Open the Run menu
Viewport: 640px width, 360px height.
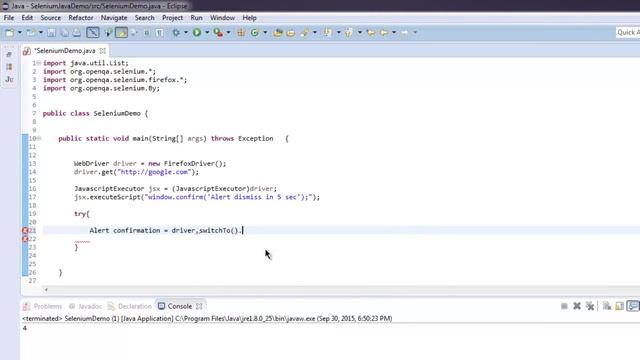coord(196,18)
